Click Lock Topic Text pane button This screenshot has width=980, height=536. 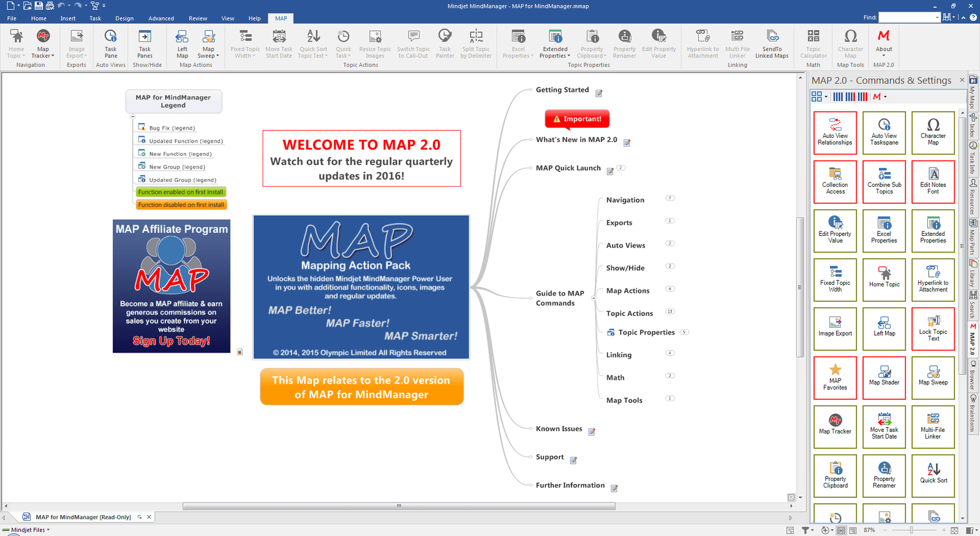[x=933, y=329]
